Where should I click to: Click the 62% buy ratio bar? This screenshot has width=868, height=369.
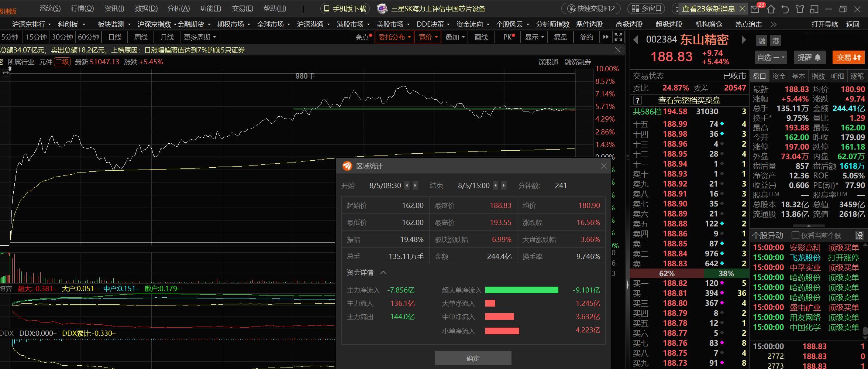[667, 274]
